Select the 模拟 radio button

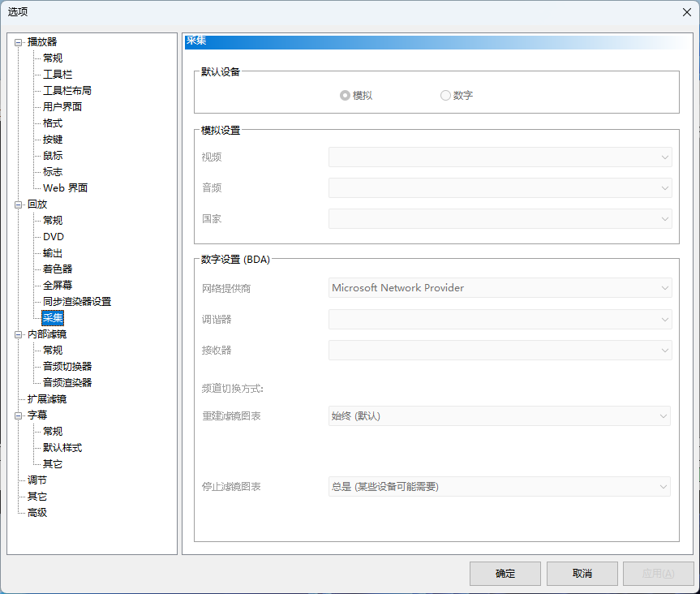tap(345, 96)
